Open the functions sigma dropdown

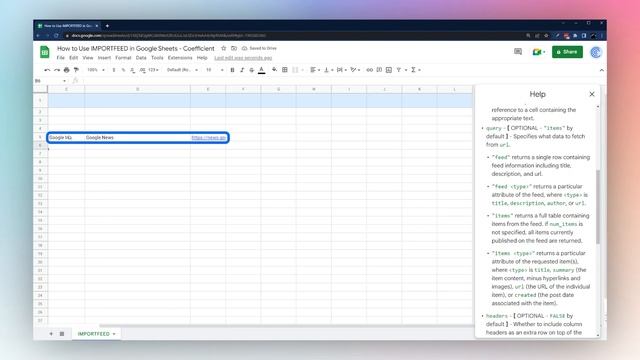pos(416,70)
